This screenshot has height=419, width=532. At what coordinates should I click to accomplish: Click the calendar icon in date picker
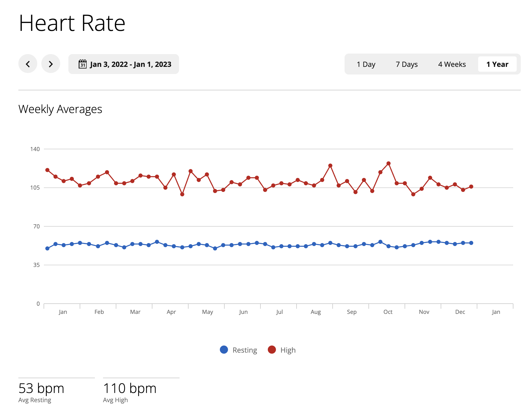tap(82, 64)
